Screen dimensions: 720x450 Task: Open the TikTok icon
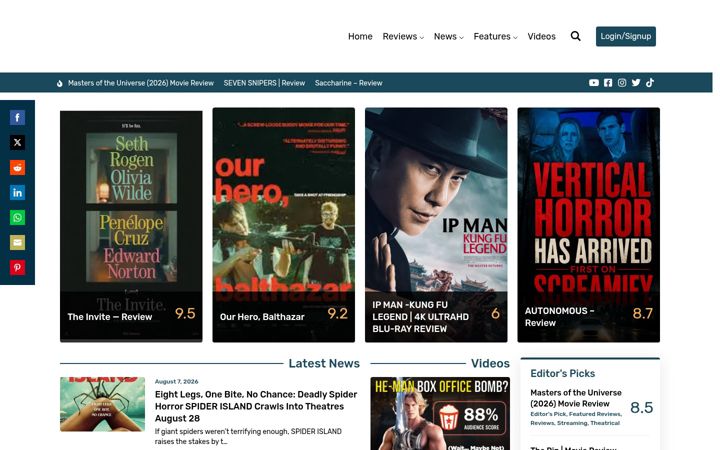tap(650, 83)
